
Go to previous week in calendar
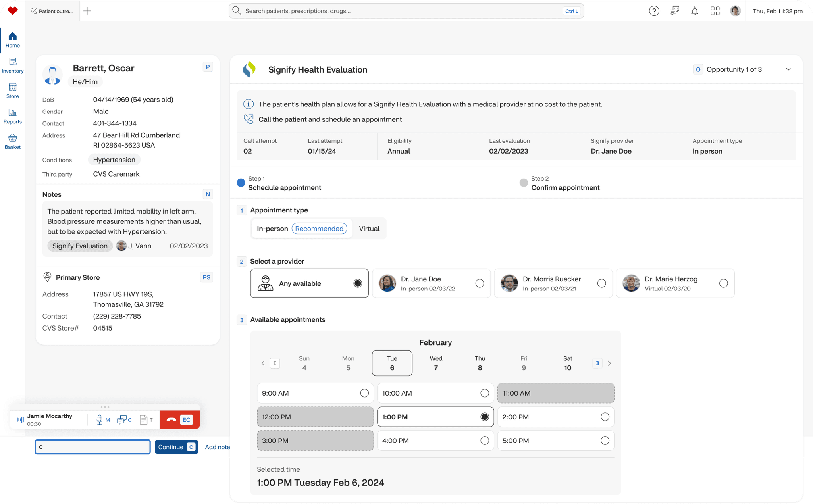click(x=263, y=364)
